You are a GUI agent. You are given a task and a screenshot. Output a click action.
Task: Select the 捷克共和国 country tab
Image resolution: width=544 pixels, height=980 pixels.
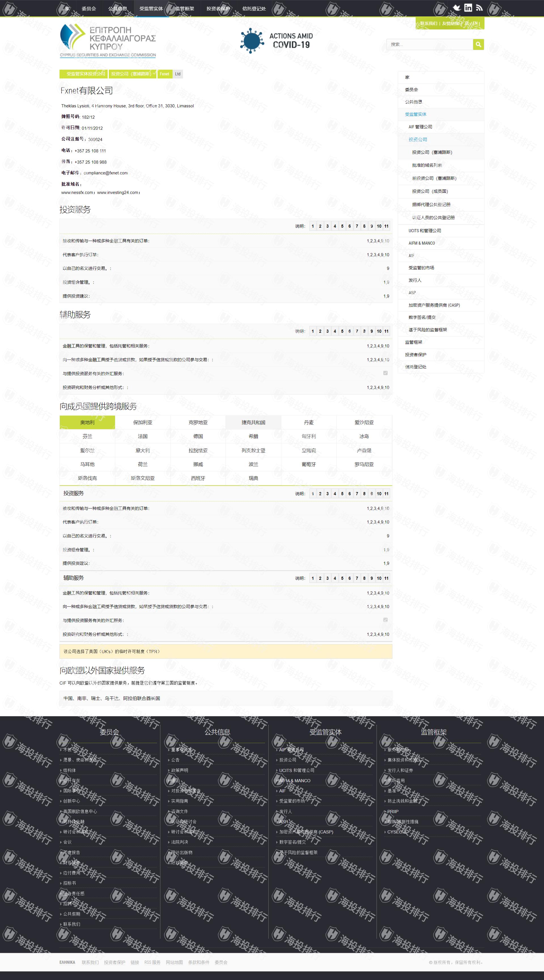tap(253, 422)
